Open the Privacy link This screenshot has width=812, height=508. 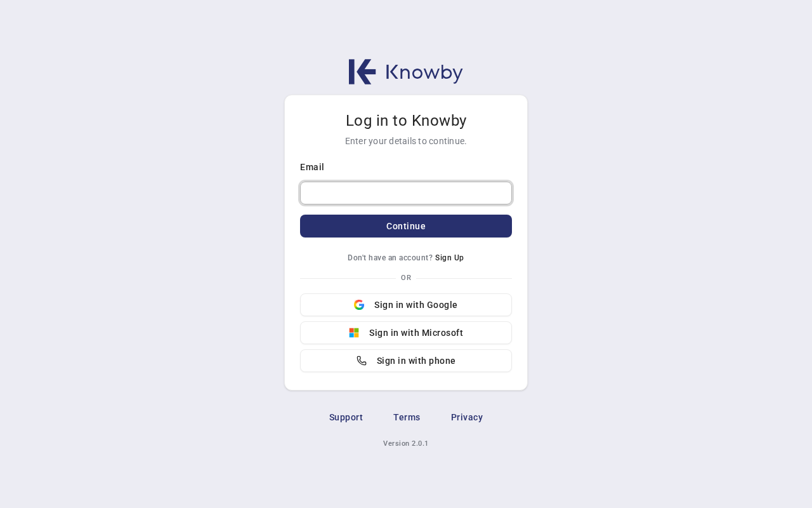[x=467, y=417]
